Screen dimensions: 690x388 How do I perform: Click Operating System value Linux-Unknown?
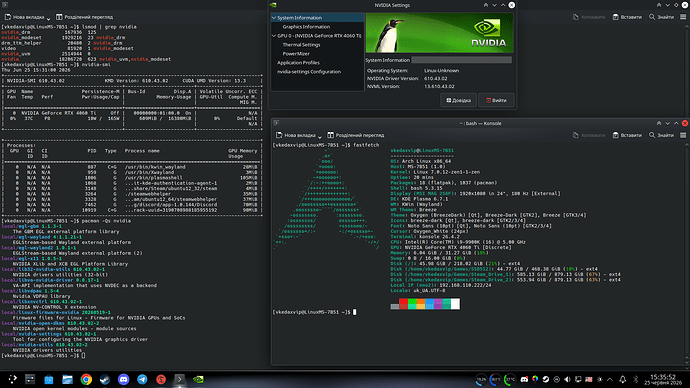click(441, 70)
